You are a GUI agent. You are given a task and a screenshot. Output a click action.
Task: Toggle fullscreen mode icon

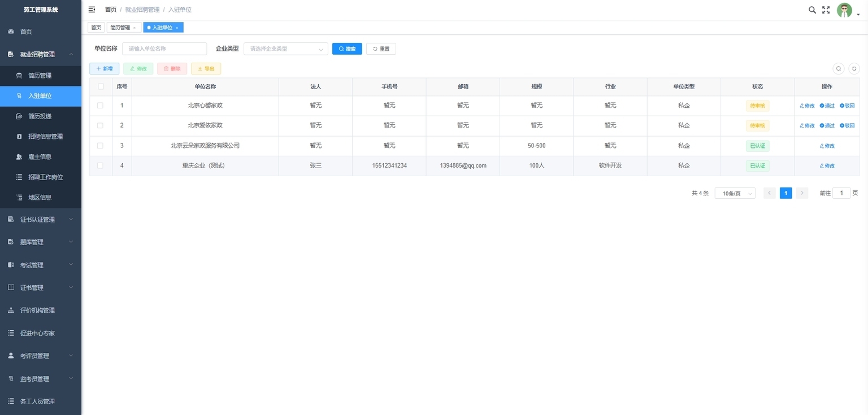coord(826,10)
